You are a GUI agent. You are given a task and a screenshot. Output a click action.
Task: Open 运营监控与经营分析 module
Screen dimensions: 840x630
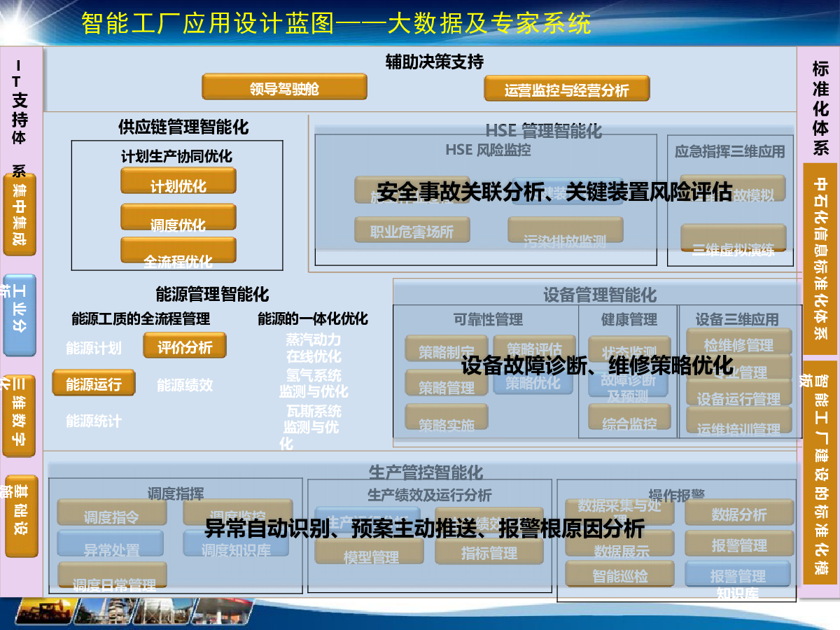click(x=567, y=88)
